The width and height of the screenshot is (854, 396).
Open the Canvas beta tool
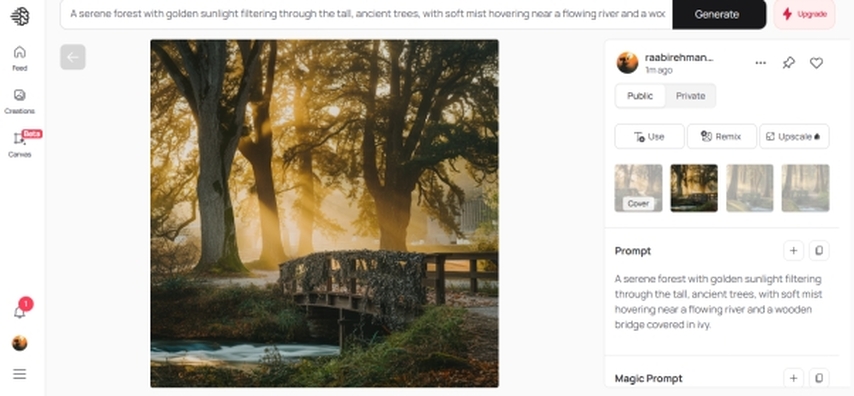pyautogui.click(x=20, y=144)
